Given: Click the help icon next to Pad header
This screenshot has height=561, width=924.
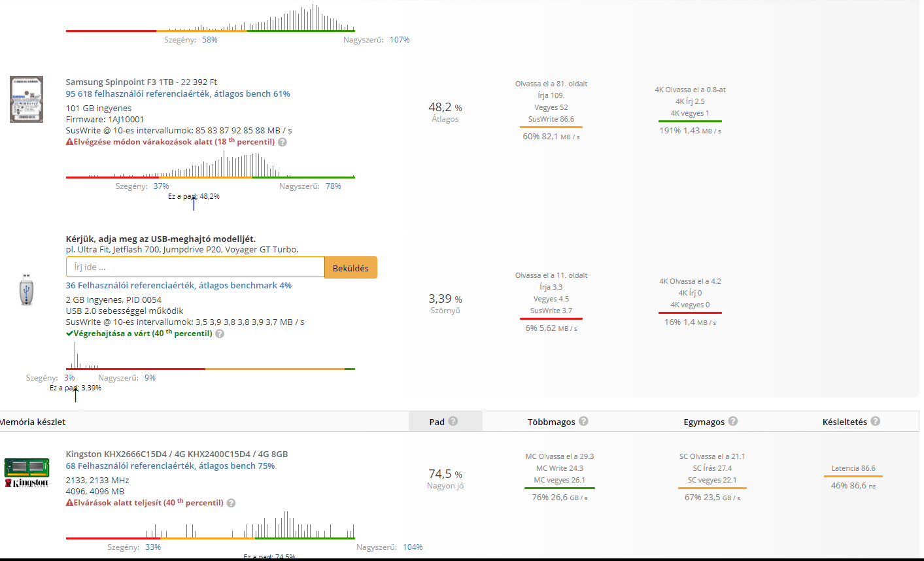Looking at the screenshot, I should click(x=453, y=421).
